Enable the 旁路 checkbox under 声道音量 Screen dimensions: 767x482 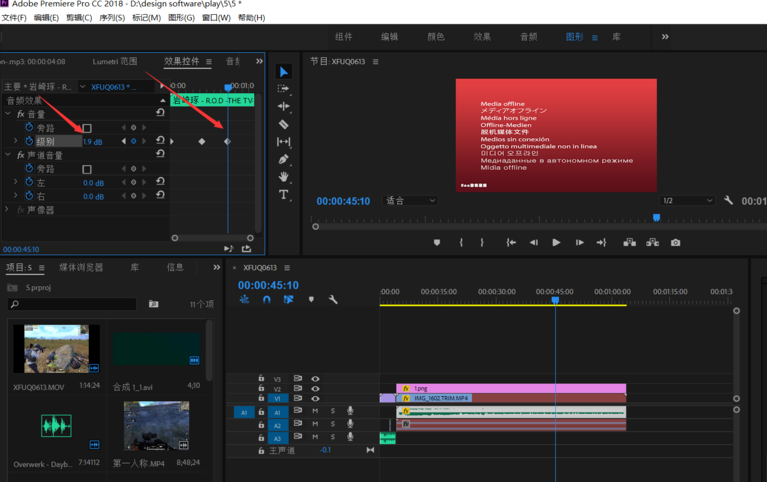point(87,170)
